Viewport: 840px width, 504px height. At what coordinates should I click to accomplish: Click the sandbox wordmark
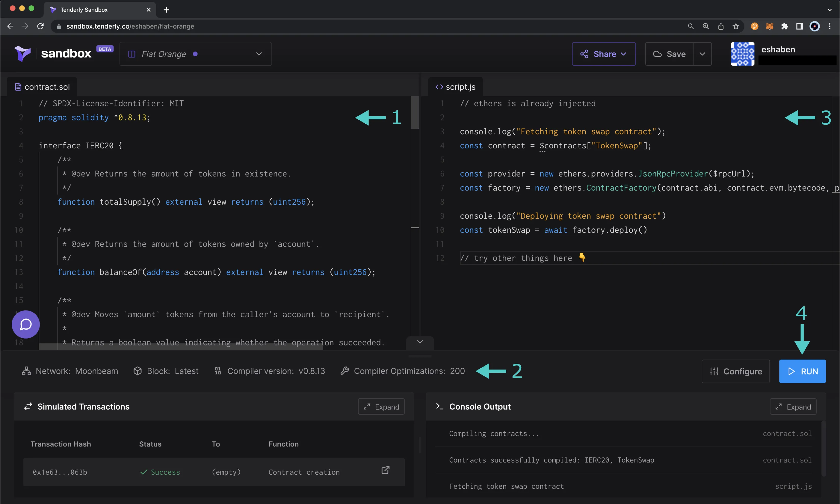[66, 54]
